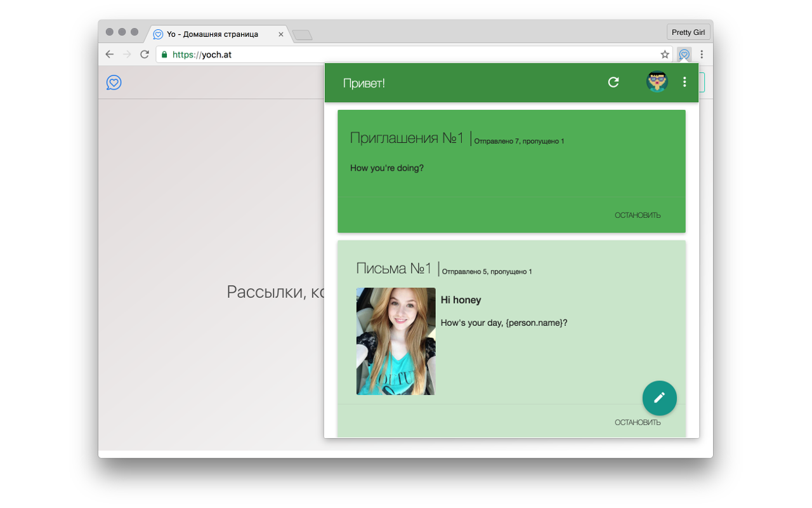Click the reload page icon in the browser
Viewport: 812px width, 508px height.
(x=144, y=54)
